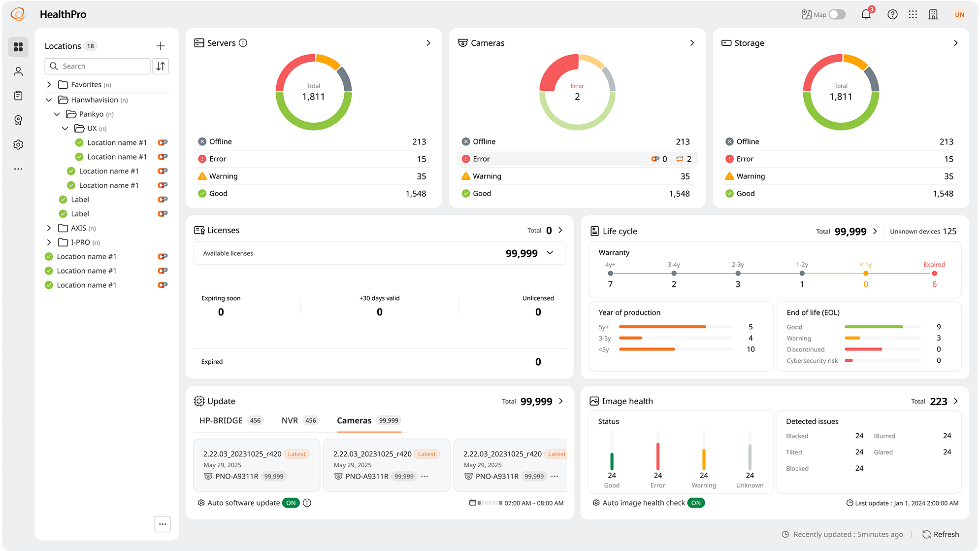
Task: Open Cameras details with the arrow
Action: coord(692,43)
